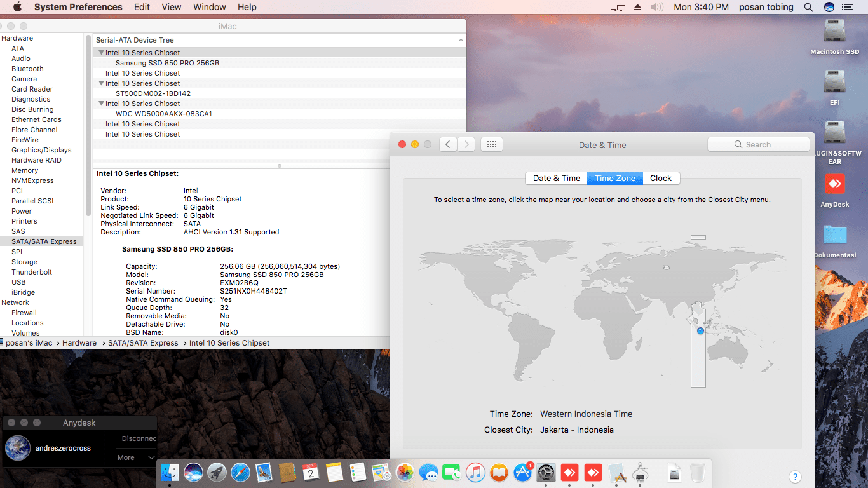This screenshot has height=488, width=868.
Task: Expand the More menu in Anydesk window
Action: pyautogui.click(x=136, y=457)
